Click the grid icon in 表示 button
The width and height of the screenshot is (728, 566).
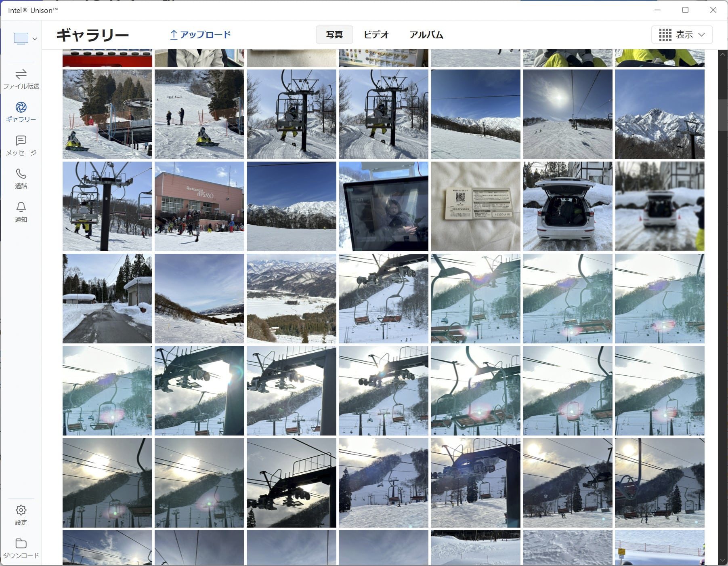pos(665,35)
